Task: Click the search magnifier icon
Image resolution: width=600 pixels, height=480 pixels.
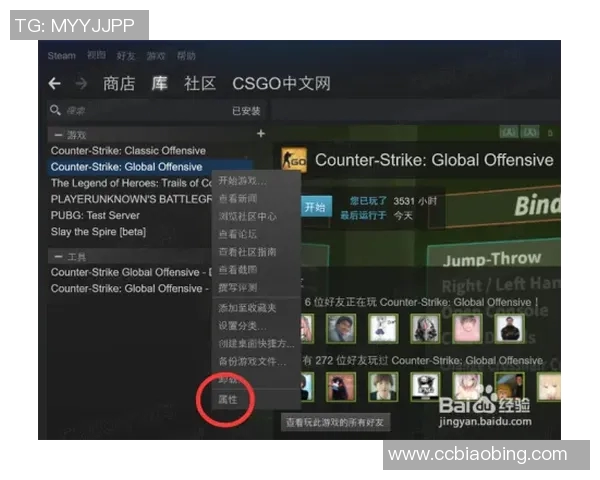Action: 55,110
